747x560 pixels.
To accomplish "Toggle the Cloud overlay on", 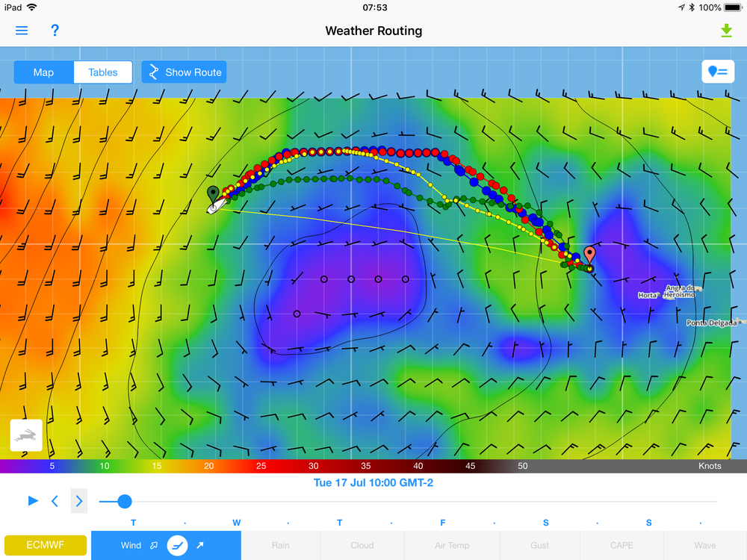I will (362, 545).
